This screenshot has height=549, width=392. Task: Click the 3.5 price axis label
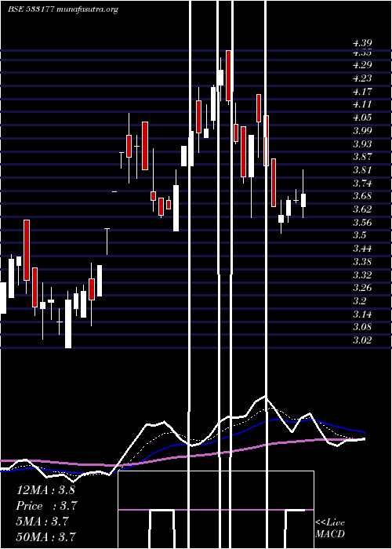[x=359, y=235]
